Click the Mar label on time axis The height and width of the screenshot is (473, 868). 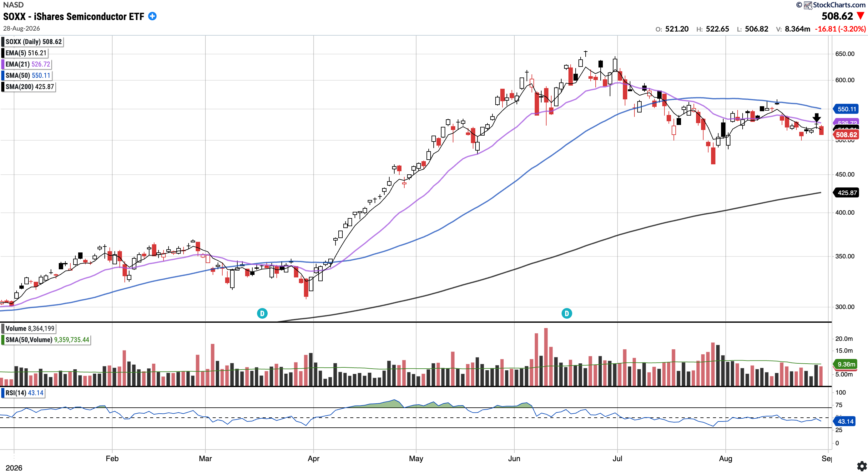205,459
